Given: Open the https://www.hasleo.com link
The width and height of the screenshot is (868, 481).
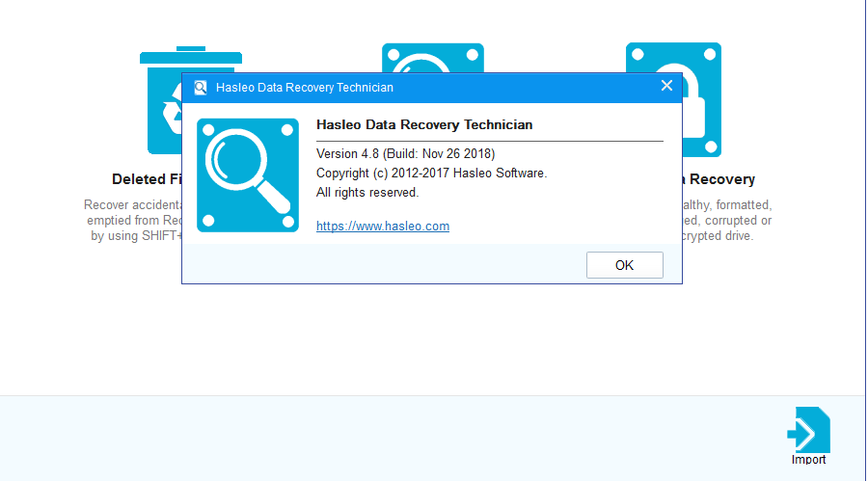Looking at the screenshot, I should click(383, 226).
